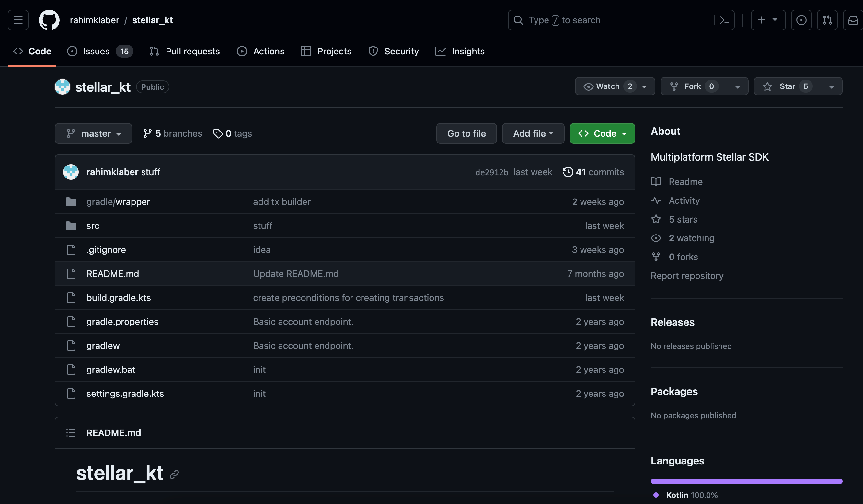863x504 pixels.
Task: Click the repository avatar beside stellar_kt title
Action: (x=63, y=86)
